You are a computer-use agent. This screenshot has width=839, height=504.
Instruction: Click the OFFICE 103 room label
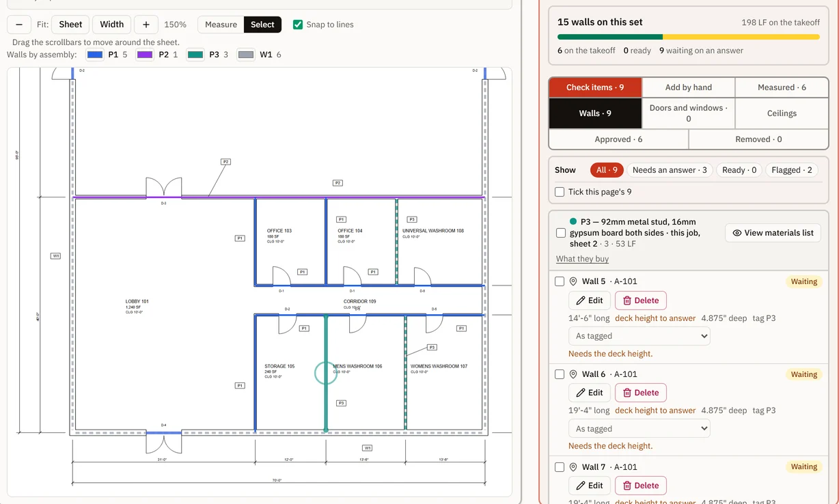tap(279, 231)
